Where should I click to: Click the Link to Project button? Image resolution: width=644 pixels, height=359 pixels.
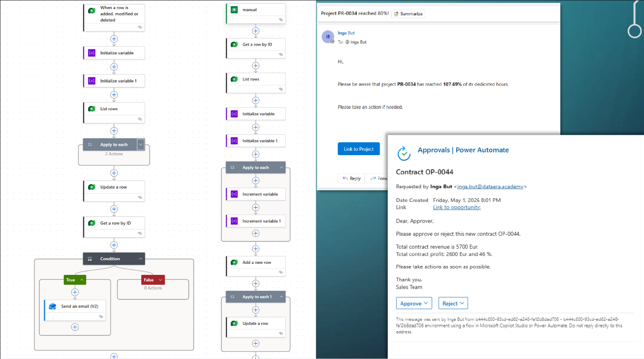(359, 149)
